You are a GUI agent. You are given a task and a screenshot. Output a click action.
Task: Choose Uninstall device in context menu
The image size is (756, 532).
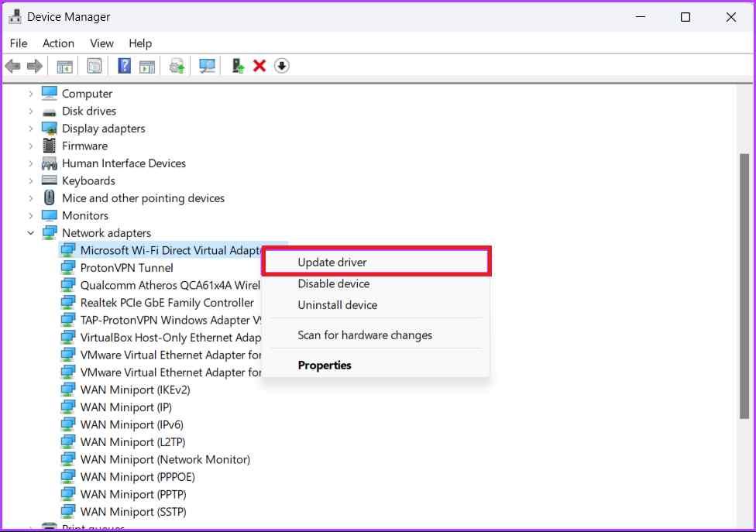pos(376,304)
